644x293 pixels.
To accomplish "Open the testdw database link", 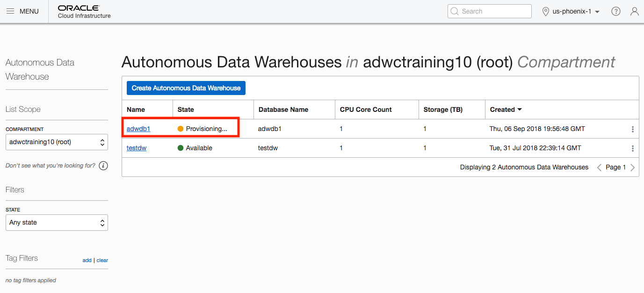I will (x=136, y=148).
